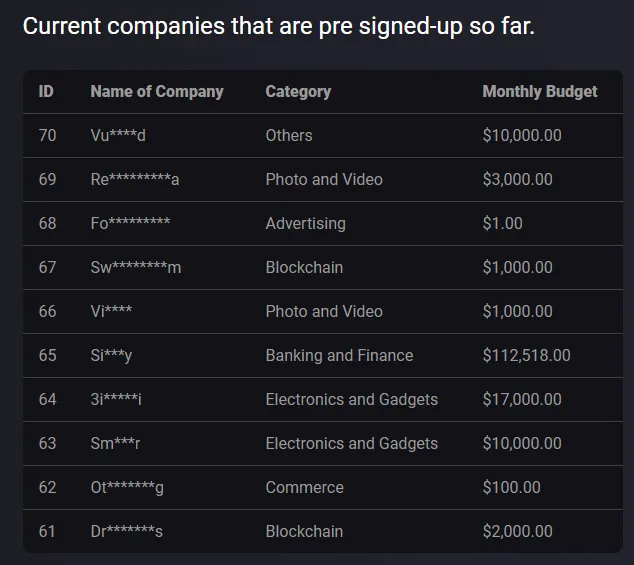Click the Name of Company column header

[157, 92]
